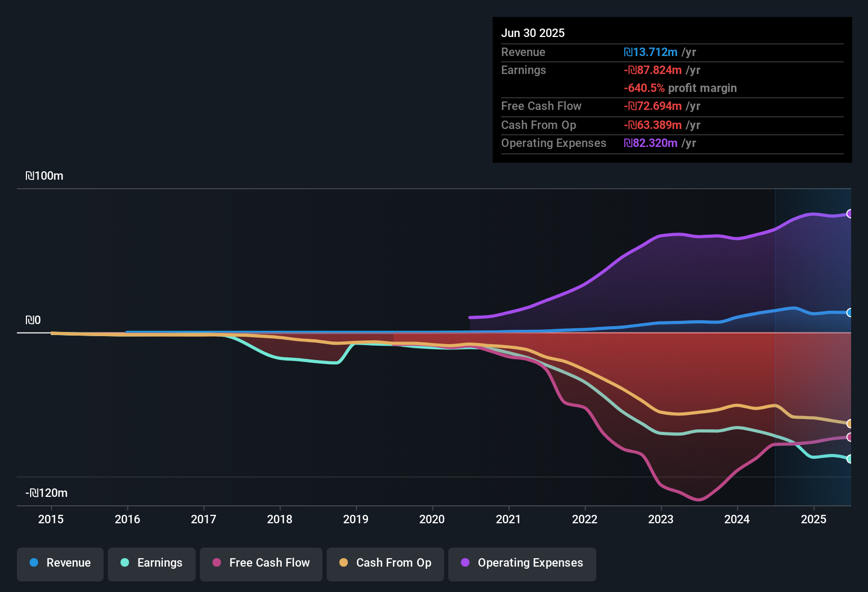Click the Earnings label in the tooltip
Screen dimensions: 868x592
click(523, 70)
